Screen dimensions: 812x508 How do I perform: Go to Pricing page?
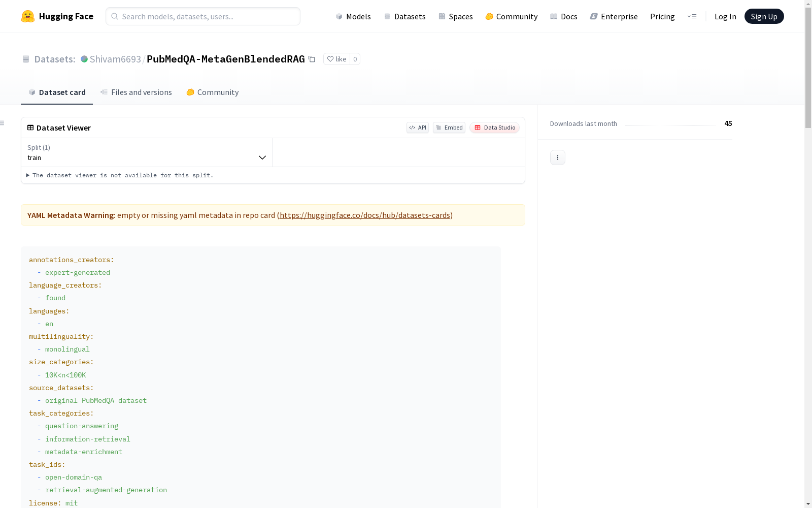(x=662, y=16)
